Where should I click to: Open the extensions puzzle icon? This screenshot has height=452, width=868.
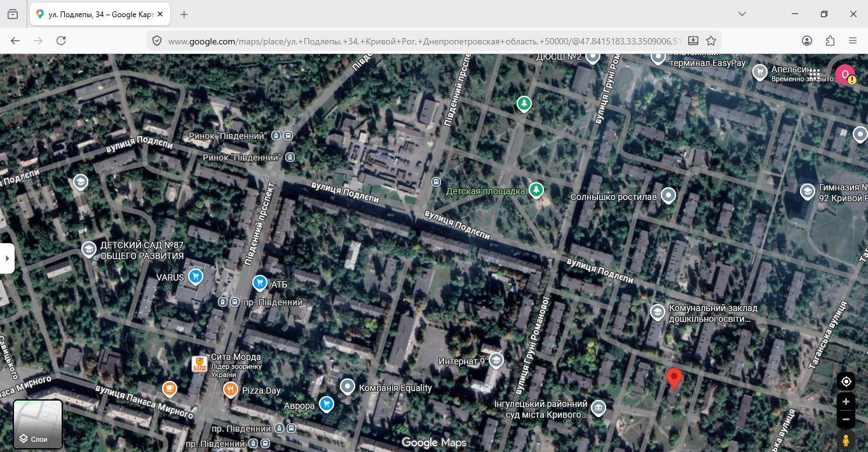(x=830, y=41)
